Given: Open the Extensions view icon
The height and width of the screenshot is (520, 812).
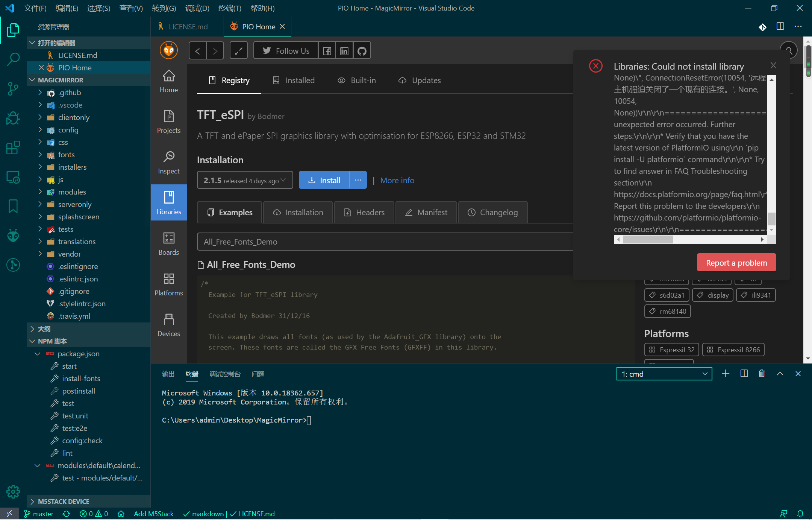Looking at the screenshot, I should 13,147.
